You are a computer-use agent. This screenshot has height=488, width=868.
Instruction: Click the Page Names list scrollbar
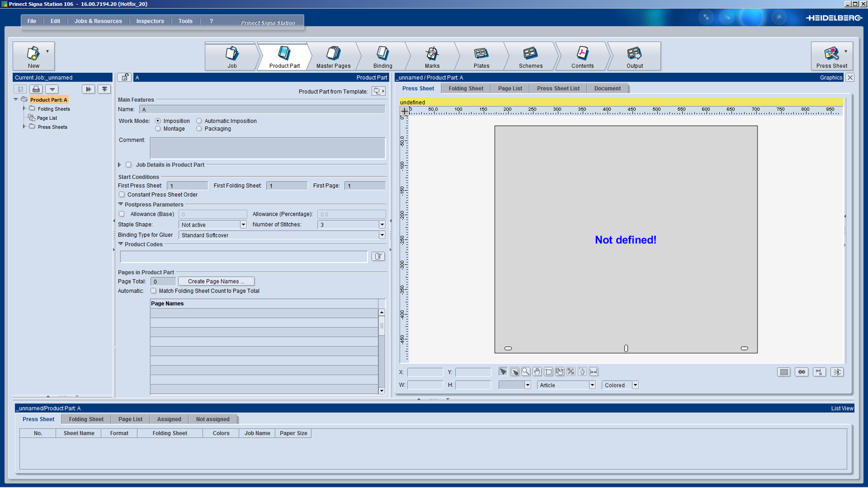pyautogui.click(x=381, y=352)
